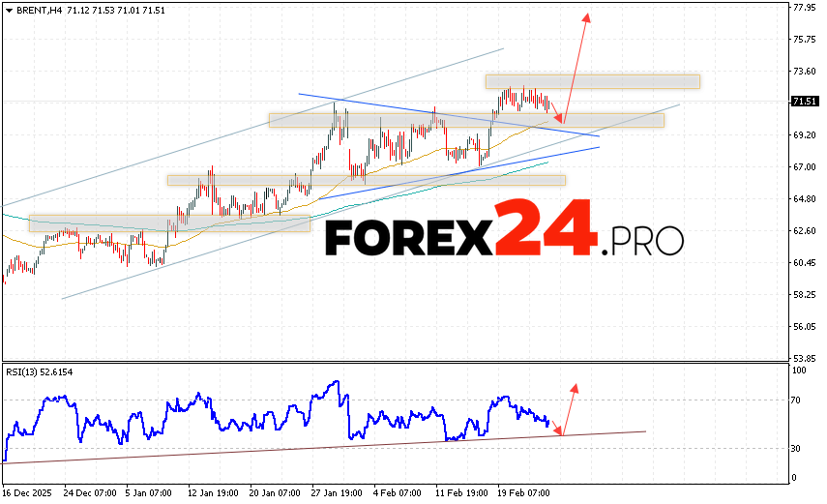Click the 100 level on RSI scale

coord(799,371)
